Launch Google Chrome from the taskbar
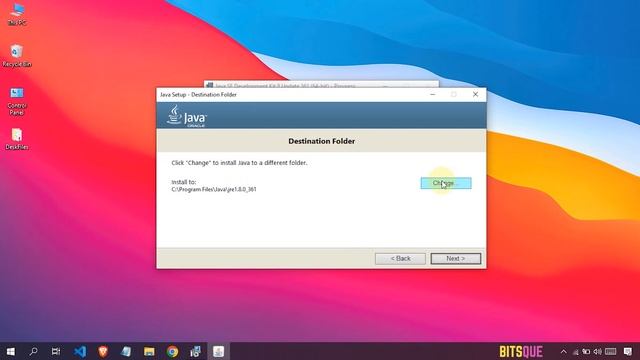640x360 pixels. point(172,351)
